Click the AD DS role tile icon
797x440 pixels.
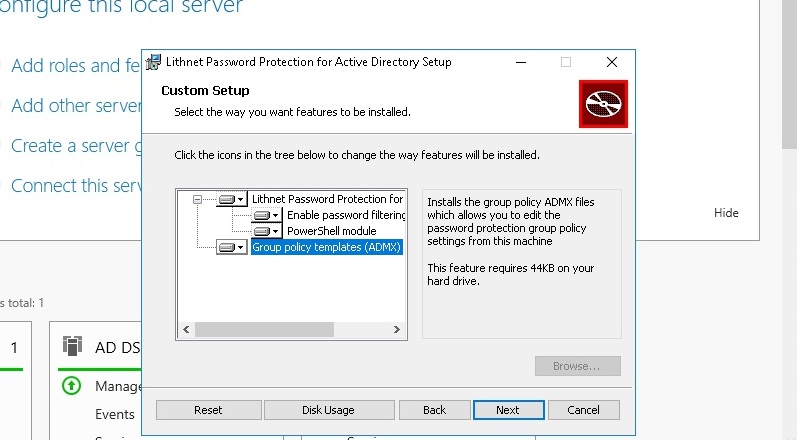click(x=72, y=347)
